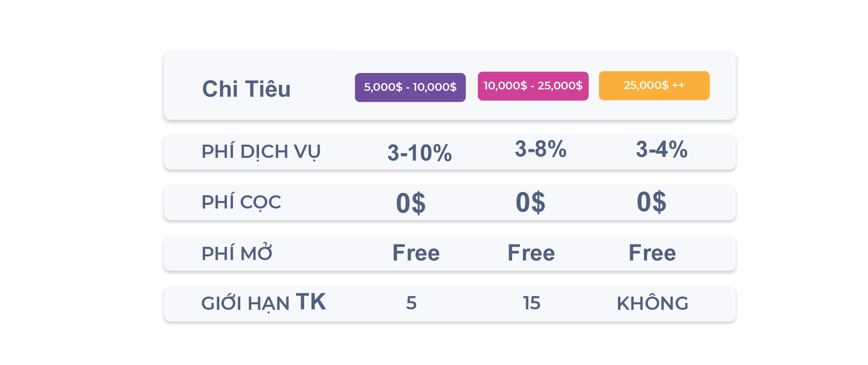The height and width of the screenshot is (365, 868).
Task: Click the 0$ deposit under first tier
Action: point(411,203)
